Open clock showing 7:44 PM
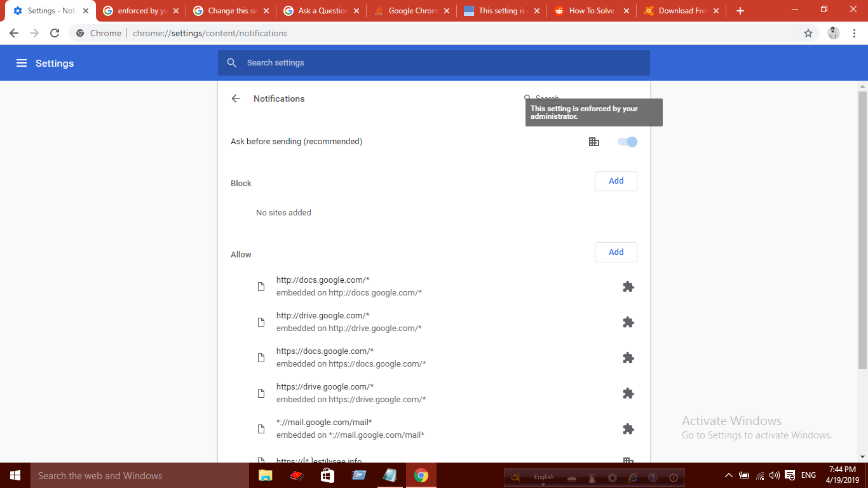The width and height of the screenshot is (868, 488). (x=843, y=475)
